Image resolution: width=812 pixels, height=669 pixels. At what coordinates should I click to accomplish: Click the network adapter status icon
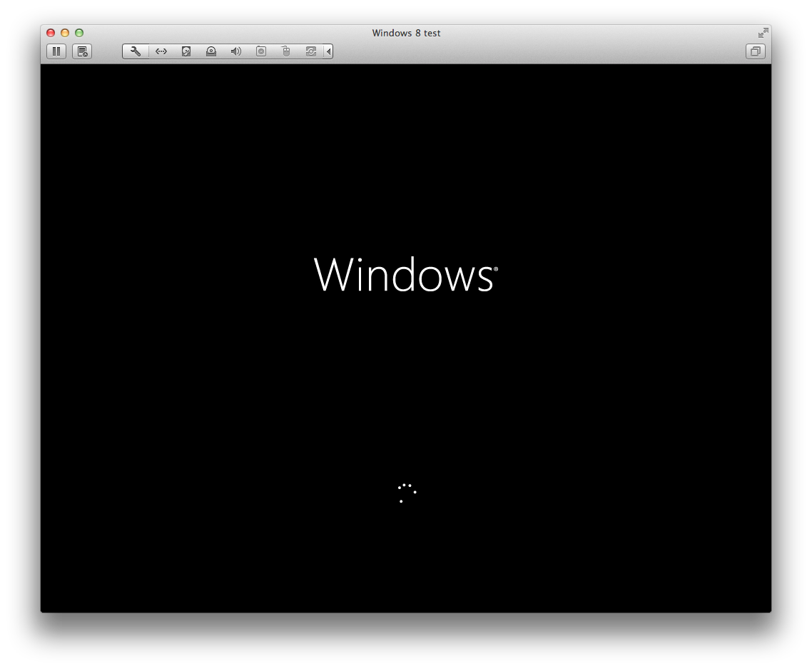161,51
